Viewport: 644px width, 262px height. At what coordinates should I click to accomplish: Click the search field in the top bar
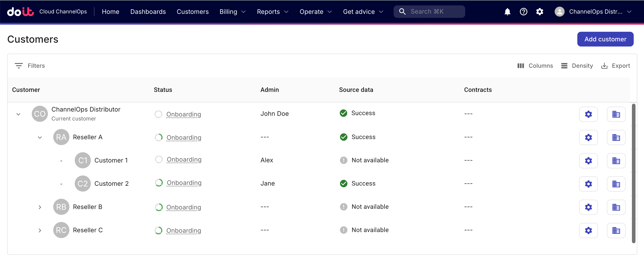[429, 11]
